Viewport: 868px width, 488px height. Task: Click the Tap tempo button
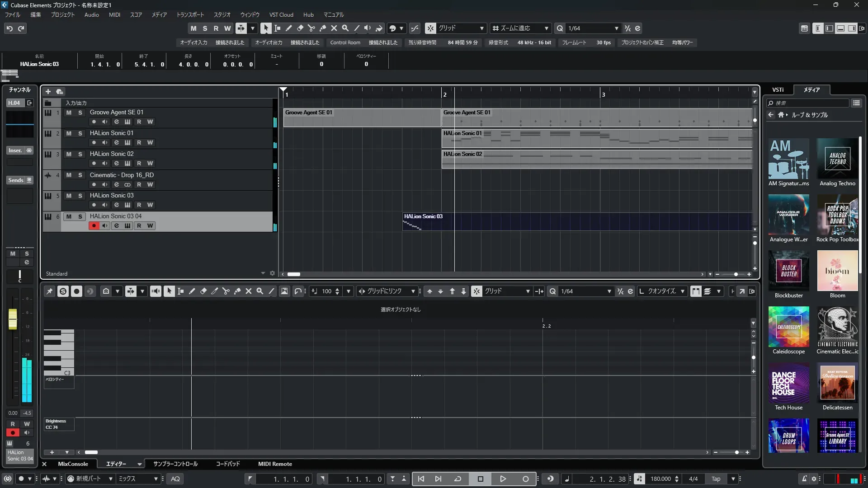(x=716, y=479)
